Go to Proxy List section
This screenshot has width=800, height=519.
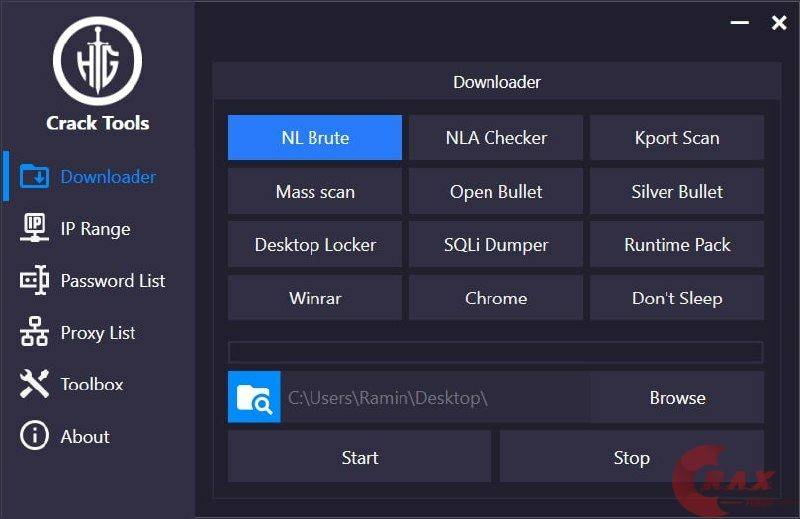[98, 333]
